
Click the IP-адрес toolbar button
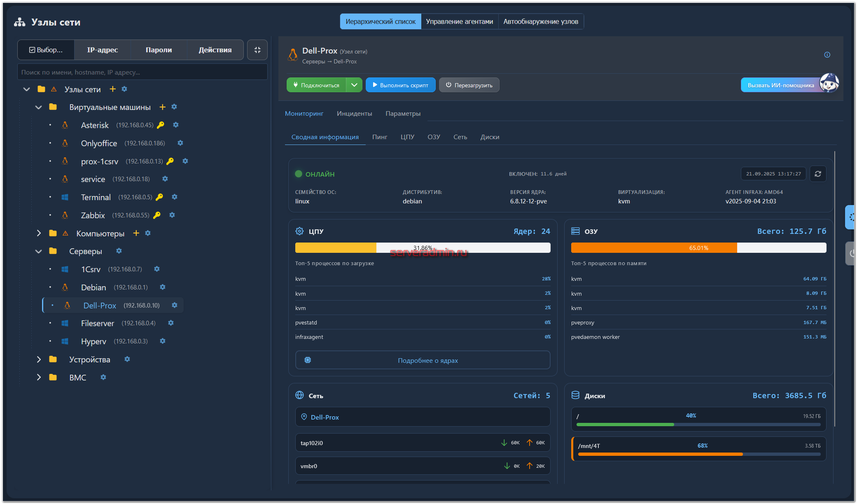coord(102,50)
